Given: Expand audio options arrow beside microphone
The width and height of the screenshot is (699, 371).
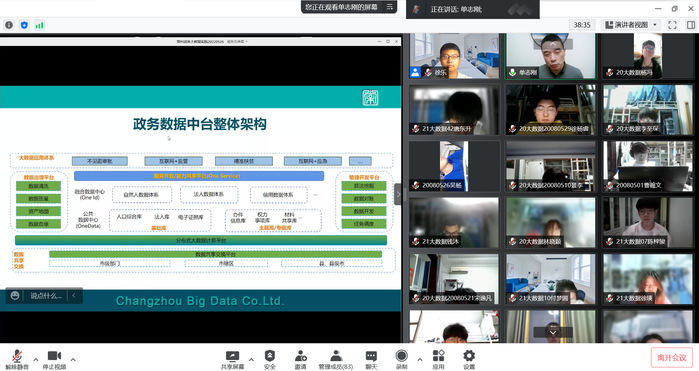Looking at the screenshot, I should [x=36, y=359].
